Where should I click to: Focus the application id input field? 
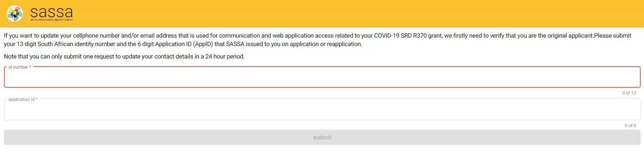(322, 111)
